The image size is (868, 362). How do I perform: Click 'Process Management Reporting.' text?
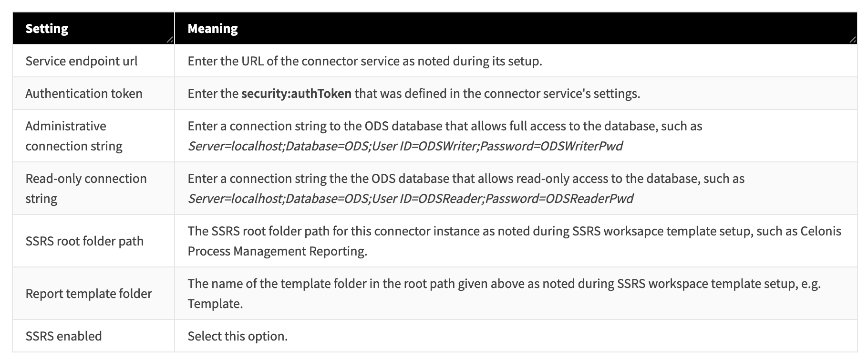pos(277,251)
